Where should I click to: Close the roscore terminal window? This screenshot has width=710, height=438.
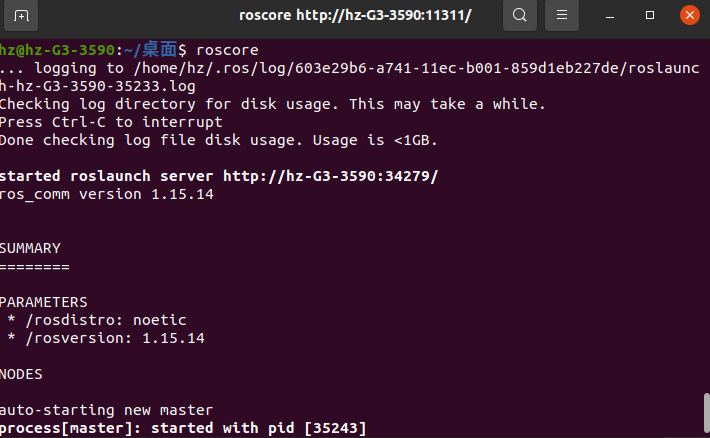pos(689,16)
